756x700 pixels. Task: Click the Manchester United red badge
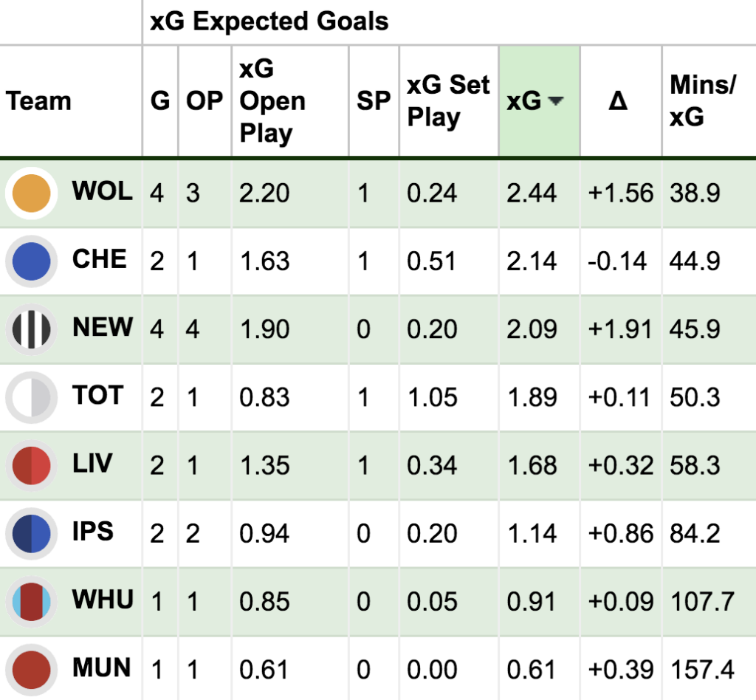(31, 670)
